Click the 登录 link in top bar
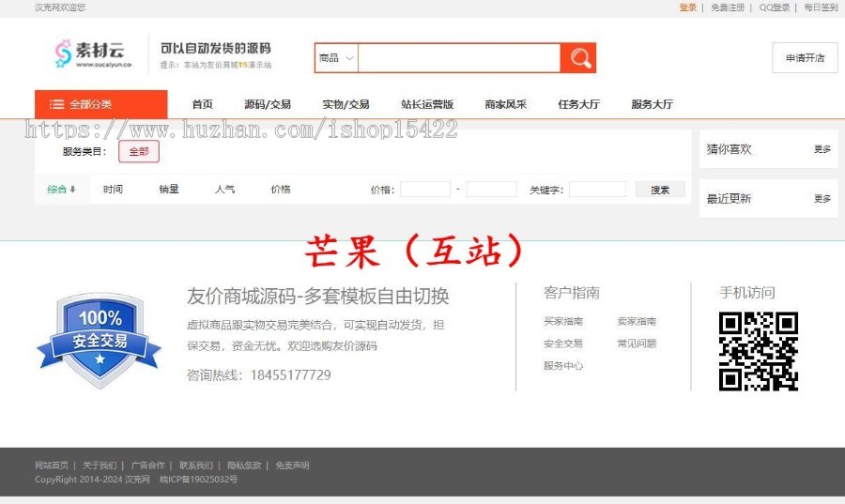This screenshot has width=845, height=504. click(x=688, y=8)
